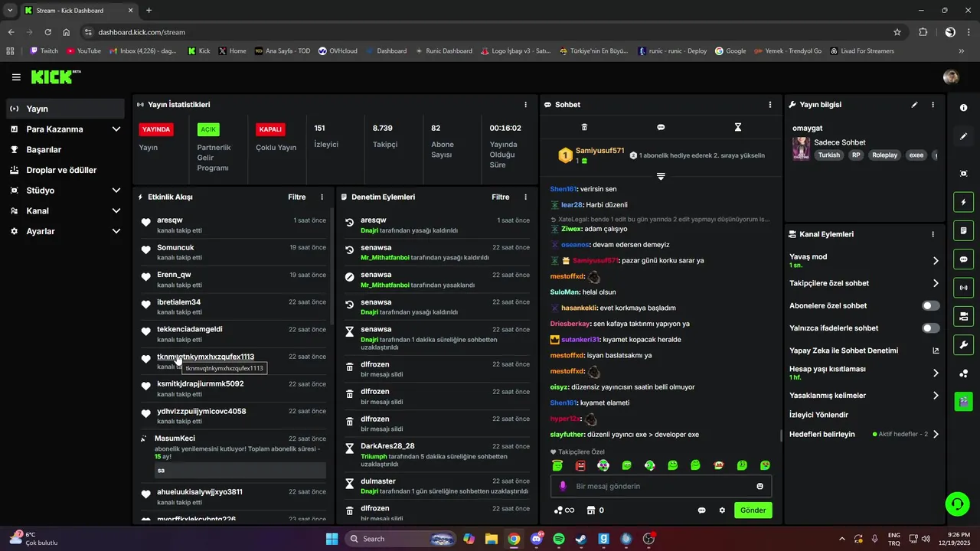
Task: Open the emoji picker smiley in message box
Action: point(759,486)
